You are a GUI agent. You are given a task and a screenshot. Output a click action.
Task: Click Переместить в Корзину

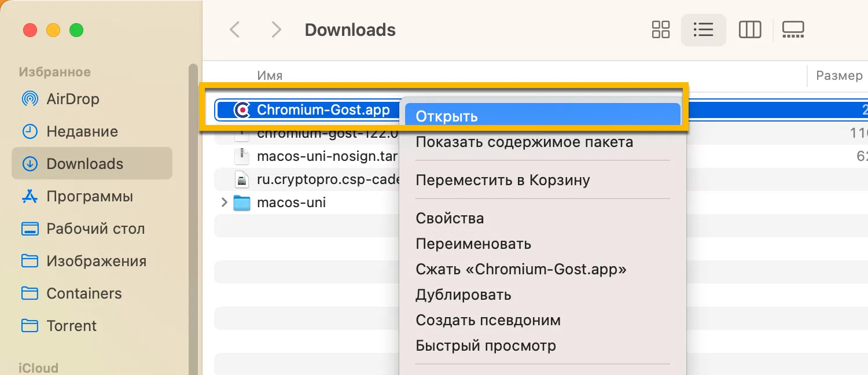coord(502,180)
